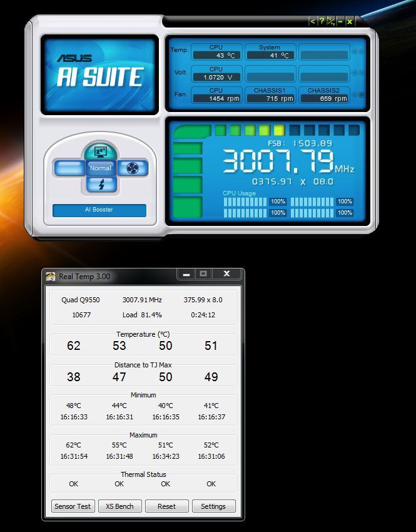
Task: Close the AI Suite window
Action: pyautogui.click(x=350, y=21)
